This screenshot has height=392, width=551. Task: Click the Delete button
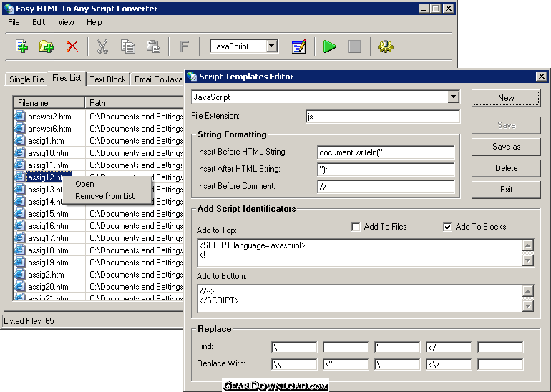[x=506, y=168]
